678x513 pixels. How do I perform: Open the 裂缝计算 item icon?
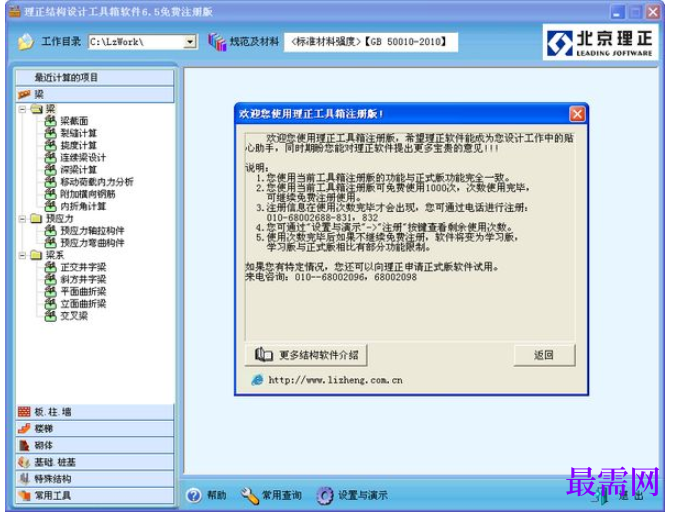pos(51,133)
